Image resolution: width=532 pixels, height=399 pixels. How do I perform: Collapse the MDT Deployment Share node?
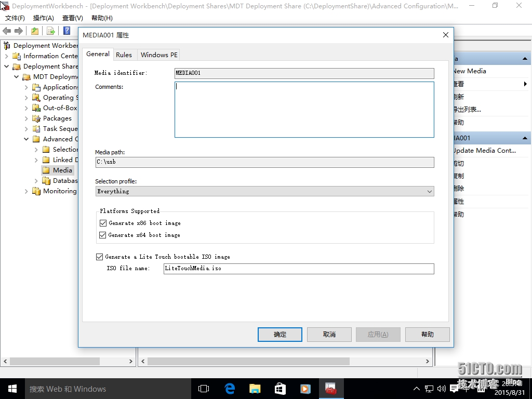click(16, 77)
